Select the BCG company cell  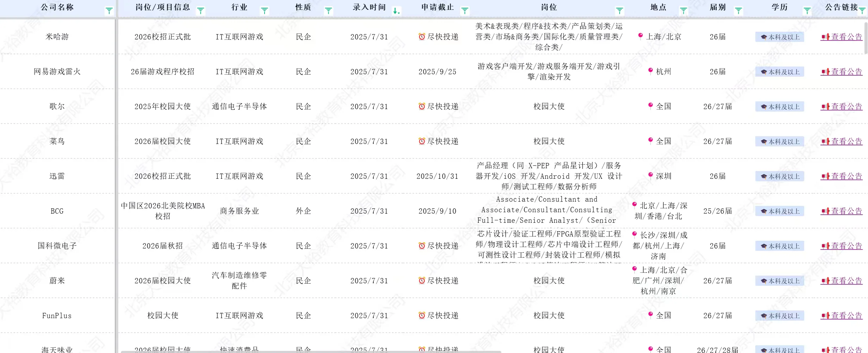(x=57, y=211)
